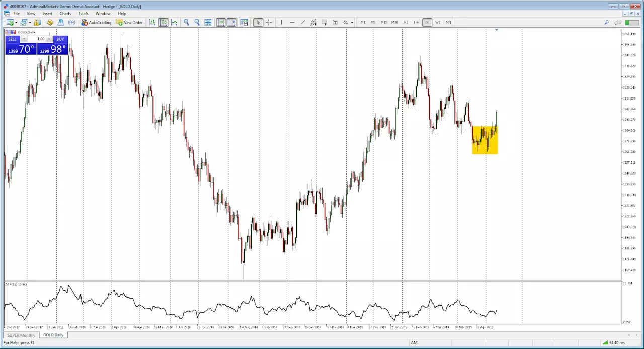
Task: Open the View menu
Action: (x=31, y=14)
